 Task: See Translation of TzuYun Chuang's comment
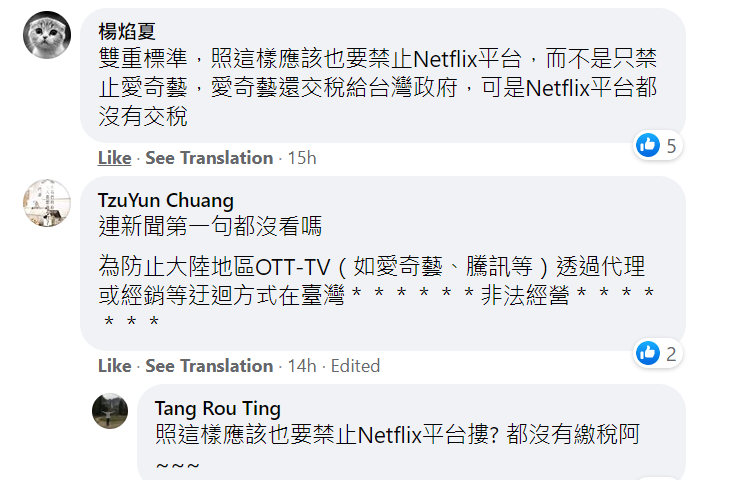point(209,366)
